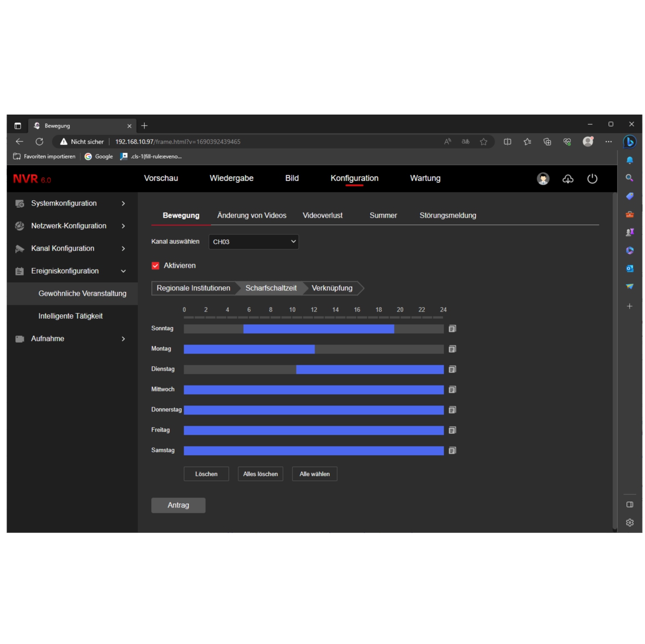The height and width of the screenshot is (644, 645).
Task: Click the Alles löschen button
Action: 260,474
